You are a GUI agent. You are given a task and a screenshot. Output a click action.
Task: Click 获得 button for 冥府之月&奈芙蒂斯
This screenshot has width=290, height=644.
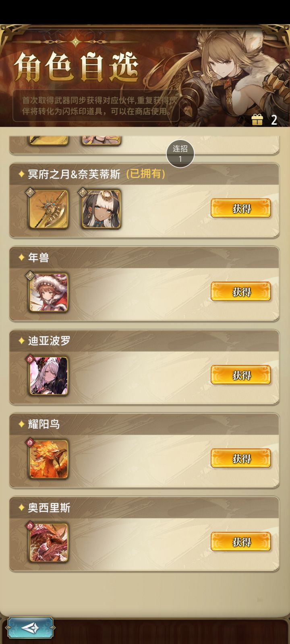[241, 208]
